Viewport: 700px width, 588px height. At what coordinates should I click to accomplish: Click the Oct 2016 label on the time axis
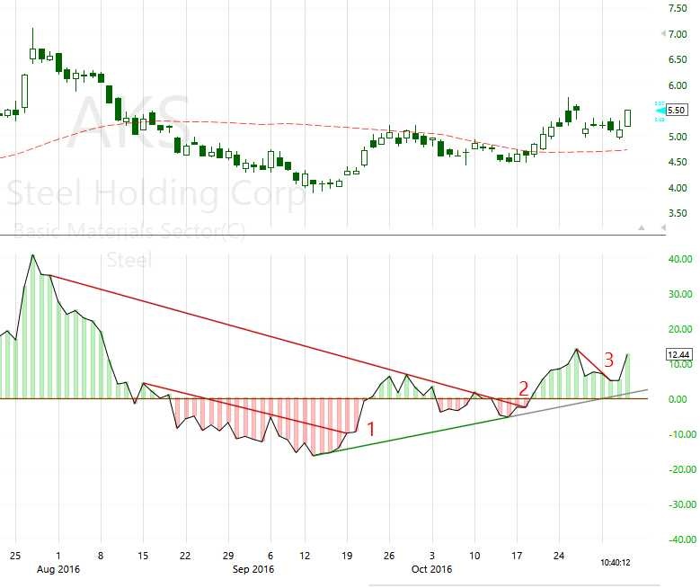(x=431, y=569)
